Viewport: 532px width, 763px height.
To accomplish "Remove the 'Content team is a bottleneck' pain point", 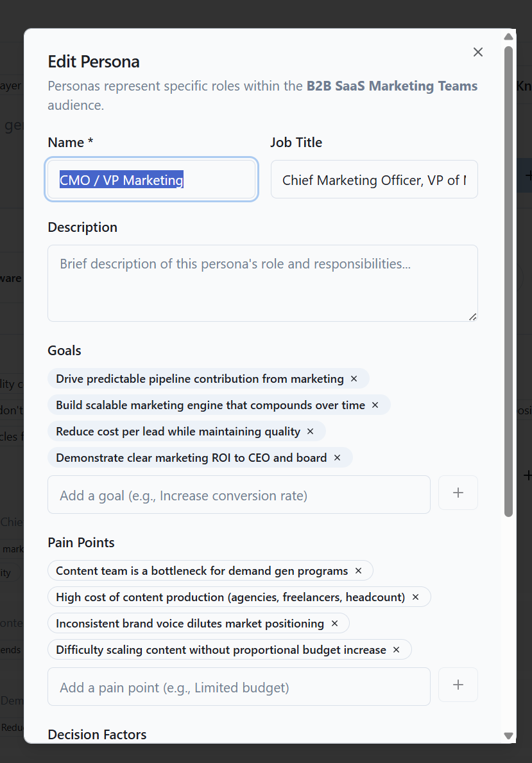I will [359, 571].
